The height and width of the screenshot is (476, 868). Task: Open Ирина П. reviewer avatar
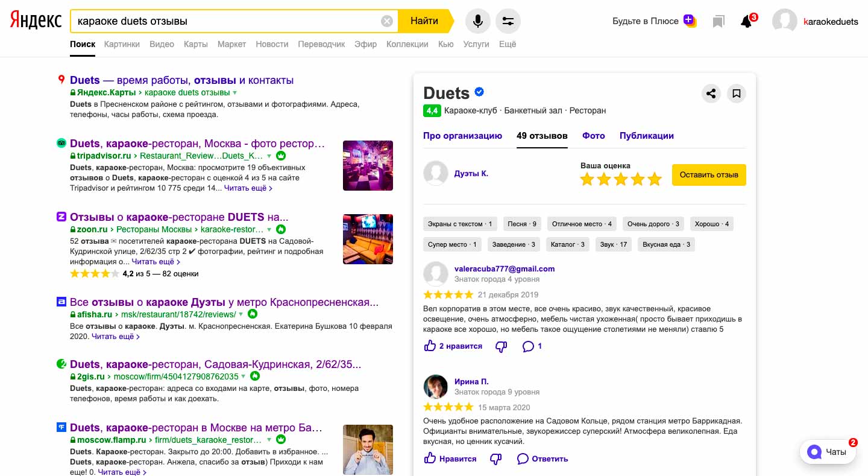pos(435,387)
